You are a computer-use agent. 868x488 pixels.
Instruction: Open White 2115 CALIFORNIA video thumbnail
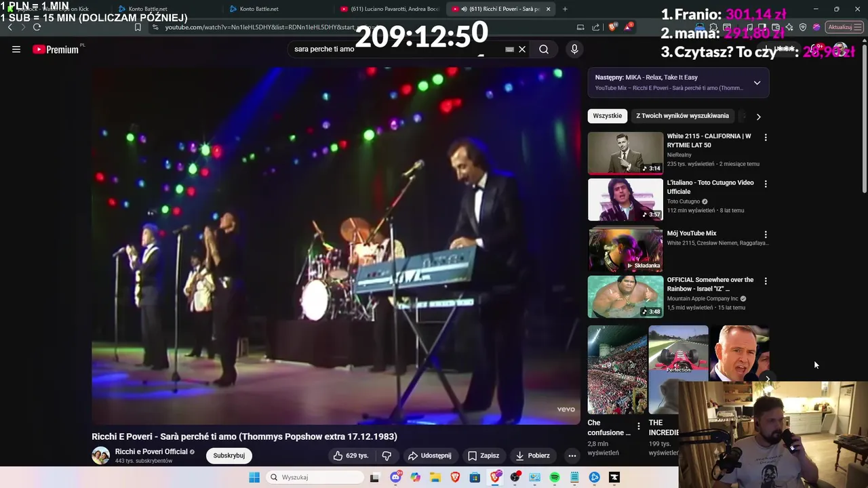click(625, 153)
